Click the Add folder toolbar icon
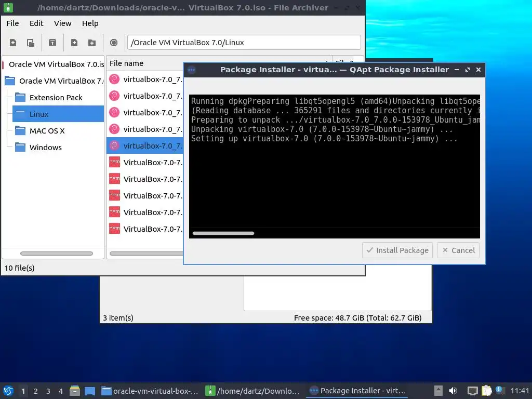The image size is (532, 399). (x=91, y=43)
